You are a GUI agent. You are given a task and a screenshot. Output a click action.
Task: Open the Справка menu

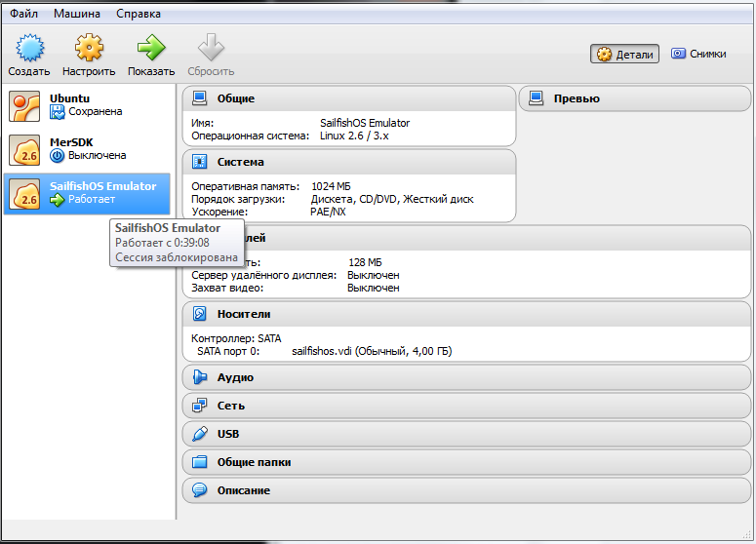click(x=139, y=14)
